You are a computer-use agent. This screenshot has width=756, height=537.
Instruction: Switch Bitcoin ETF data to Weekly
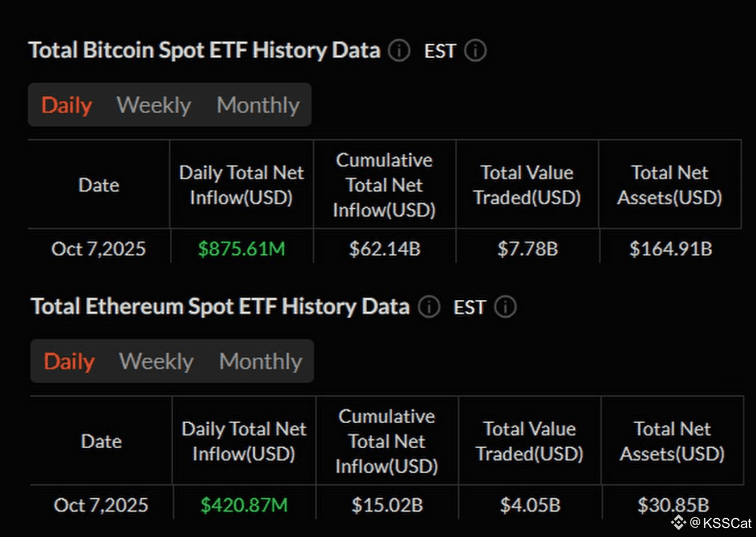pos(153,105)
